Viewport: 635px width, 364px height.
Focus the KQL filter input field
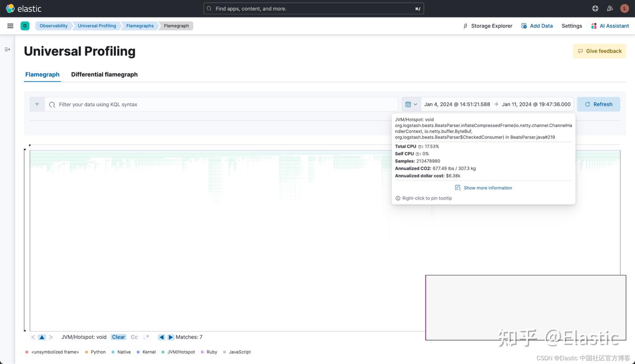[221, 104]
